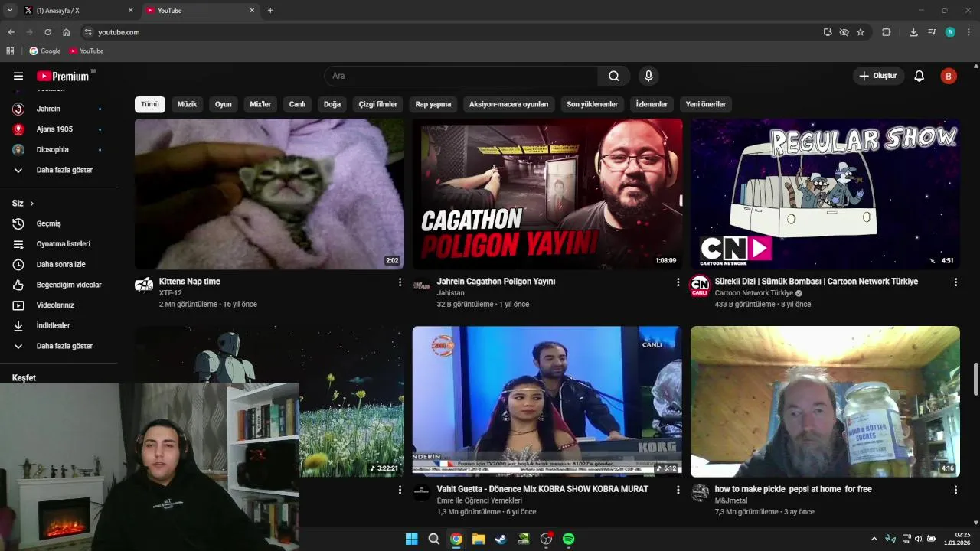Click the Ara search input field

[x=461, y=76]
